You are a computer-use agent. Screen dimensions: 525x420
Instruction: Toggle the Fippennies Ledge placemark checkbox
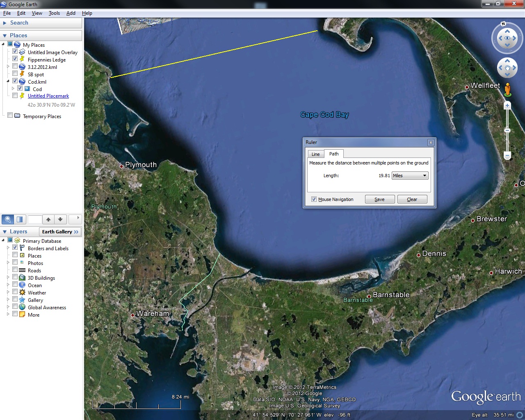tap(15, 59)
